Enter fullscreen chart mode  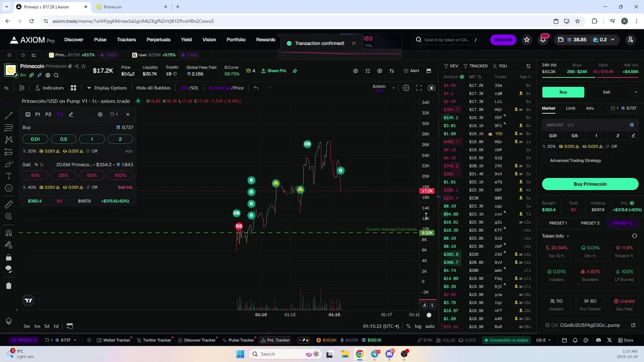[x=419, y=88]
